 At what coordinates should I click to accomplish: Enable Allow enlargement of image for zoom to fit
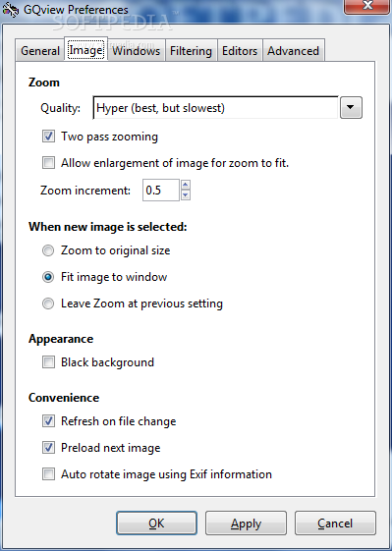tap(48, 163)
